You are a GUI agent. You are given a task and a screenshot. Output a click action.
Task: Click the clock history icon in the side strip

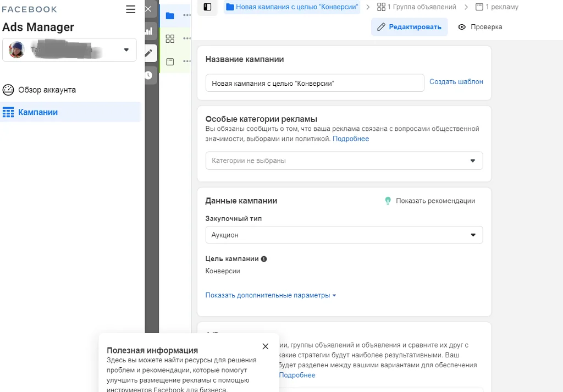click(x=148, y=75)
